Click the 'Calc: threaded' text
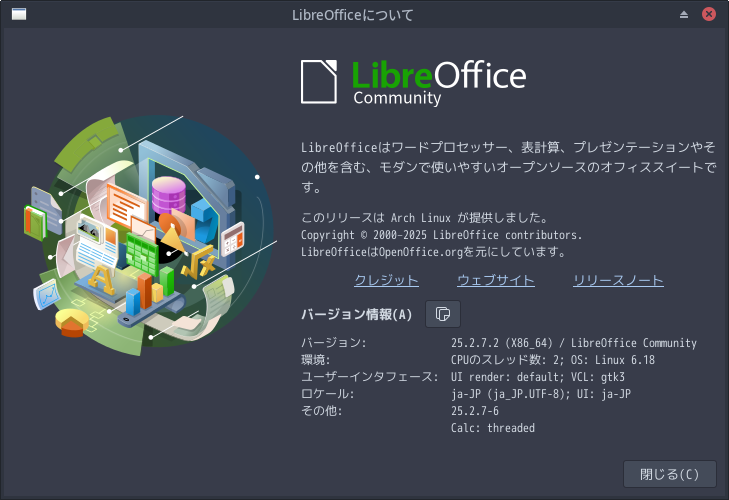This screenshot has height=500, width=729. pos(493,428)
